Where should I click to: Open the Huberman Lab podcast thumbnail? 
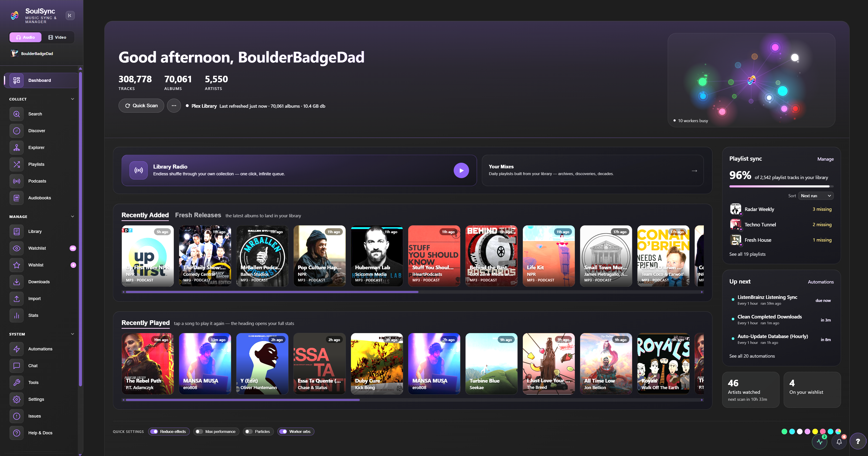[x=377, y=256]
